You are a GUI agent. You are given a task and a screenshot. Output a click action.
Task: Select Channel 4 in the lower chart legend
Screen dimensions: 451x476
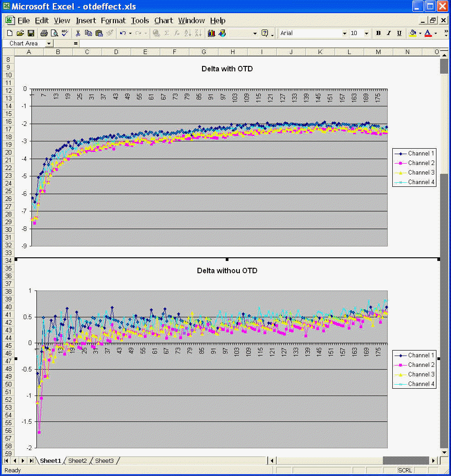(414, 384)
